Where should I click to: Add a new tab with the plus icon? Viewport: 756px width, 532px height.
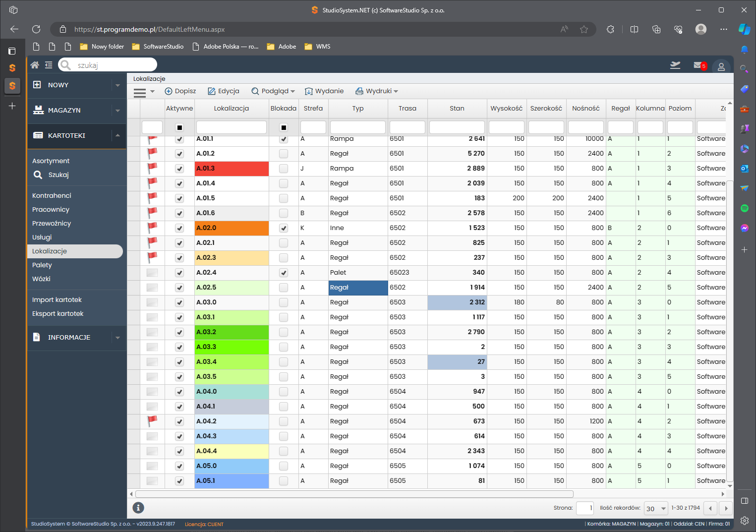click(12, 106)
